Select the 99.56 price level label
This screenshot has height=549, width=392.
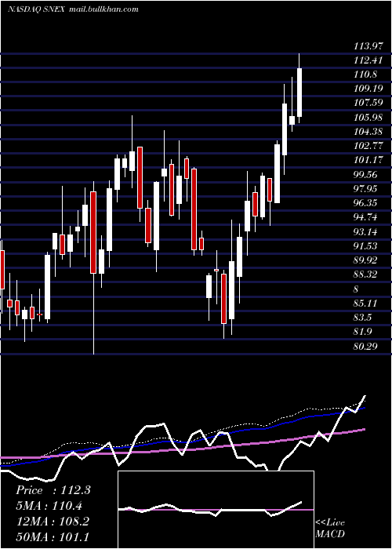click(365, 175)
